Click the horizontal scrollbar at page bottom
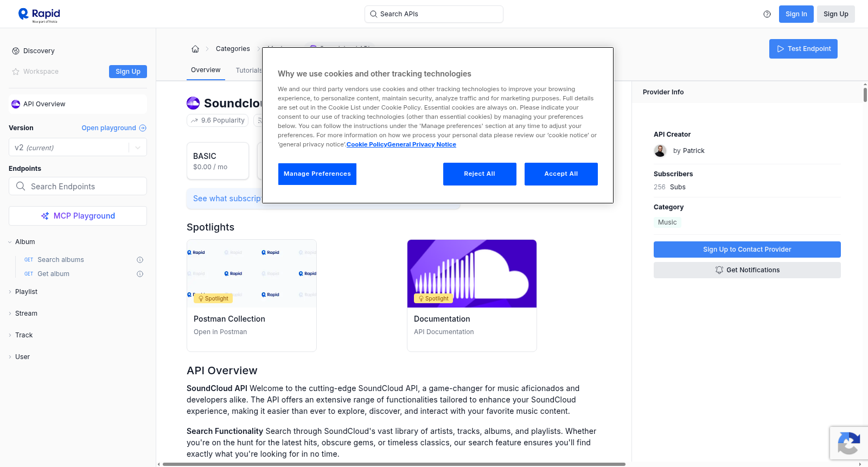868x467 pixels. [394, 464]
